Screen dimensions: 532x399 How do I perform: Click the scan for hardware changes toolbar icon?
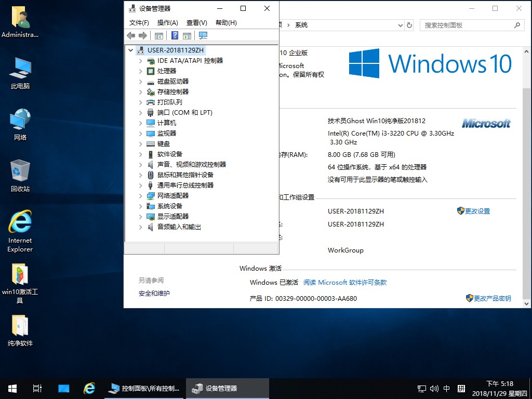[x=203, y=35]
